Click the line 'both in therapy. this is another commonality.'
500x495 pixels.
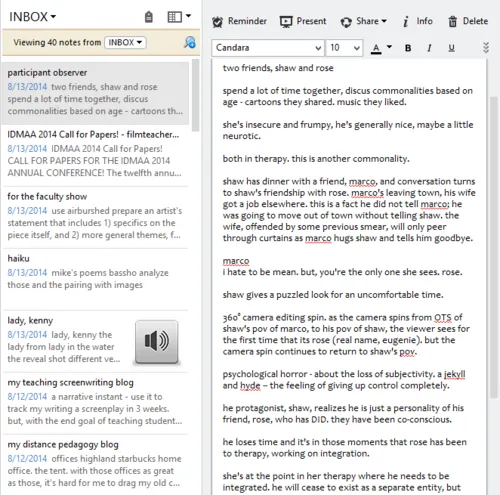coord(316,159)
